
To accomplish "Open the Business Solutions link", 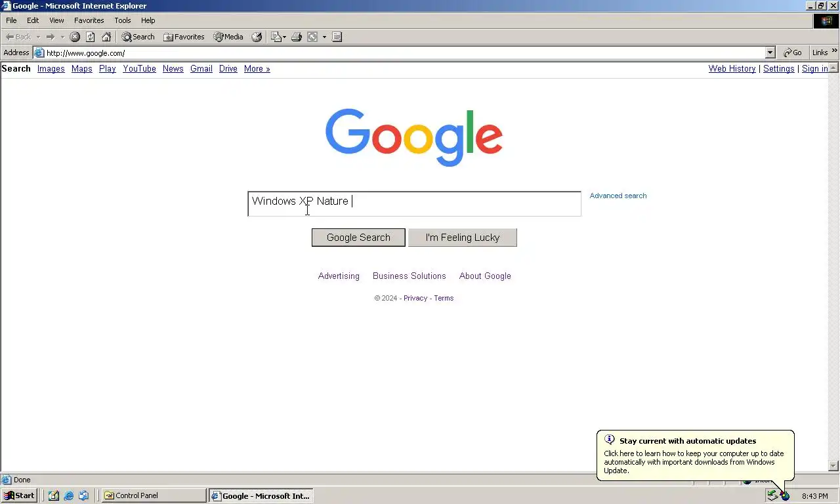I will [x=409, y=276].
